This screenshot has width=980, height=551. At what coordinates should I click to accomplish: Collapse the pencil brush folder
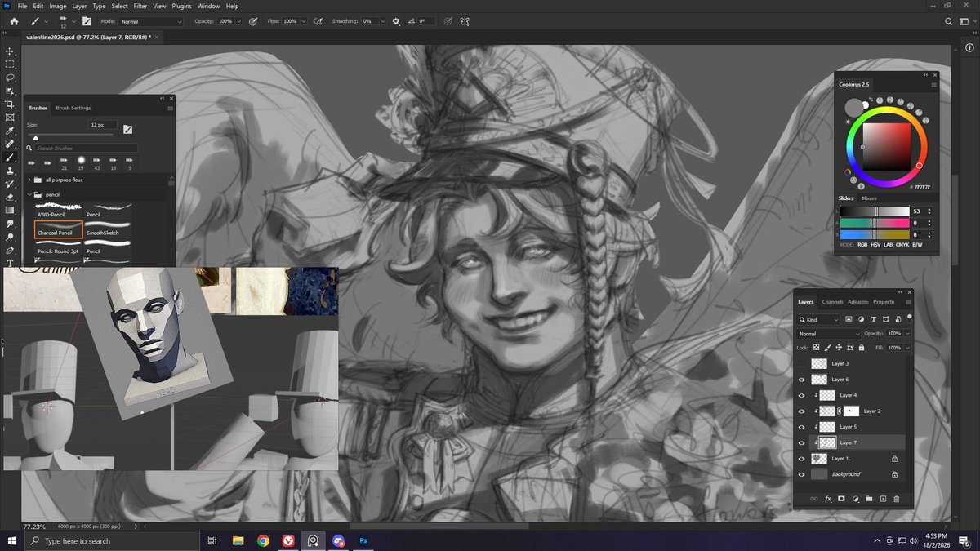pos(30,195)
